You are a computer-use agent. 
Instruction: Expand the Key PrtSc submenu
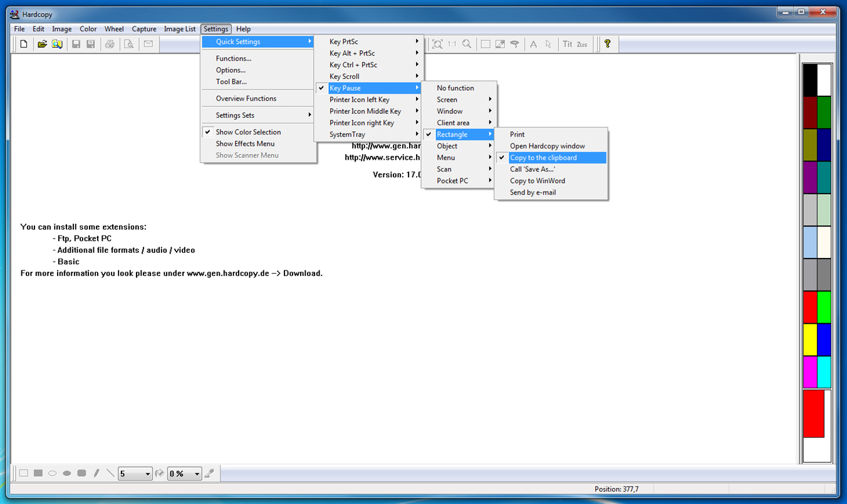(368, 42)
